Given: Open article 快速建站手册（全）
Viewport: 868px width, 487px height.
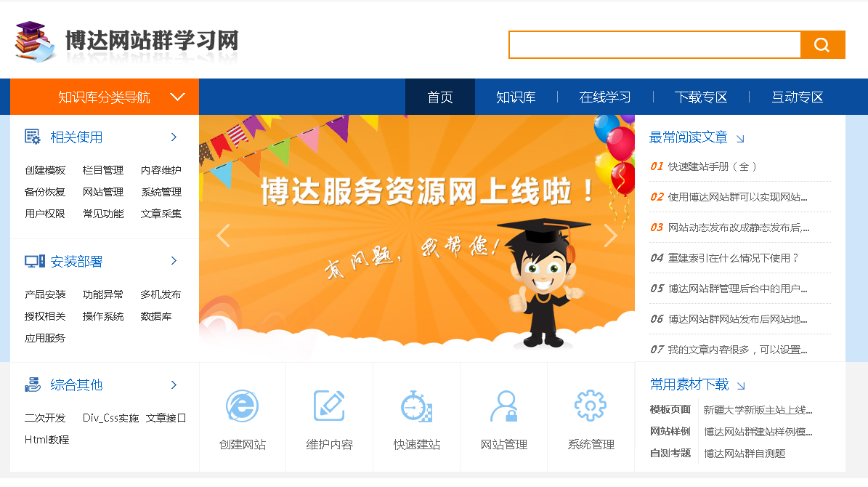Looking at the screenshot, I should 712,166.
